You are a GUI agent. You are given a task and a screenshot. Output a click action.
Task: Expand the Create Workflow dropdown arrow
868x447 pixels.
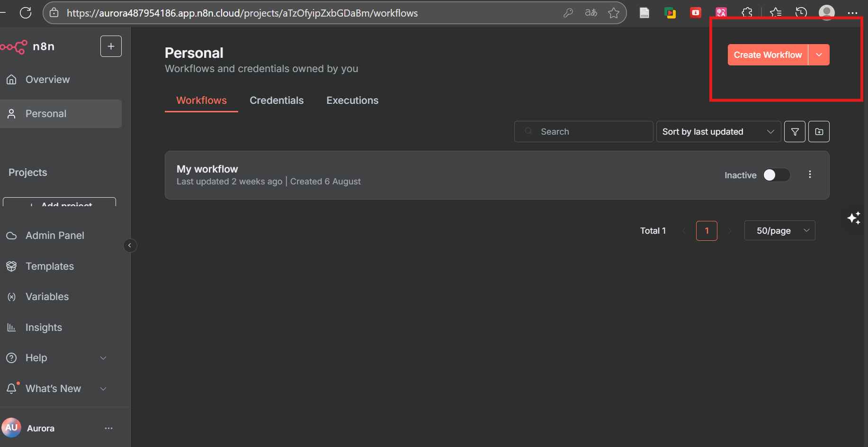(819, 55)
